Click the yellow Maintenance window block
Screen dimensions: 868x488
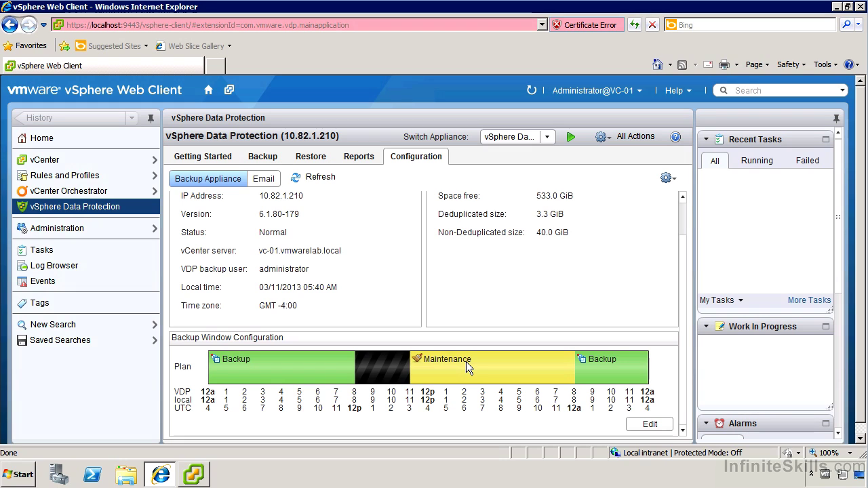(x=492, y=367)
